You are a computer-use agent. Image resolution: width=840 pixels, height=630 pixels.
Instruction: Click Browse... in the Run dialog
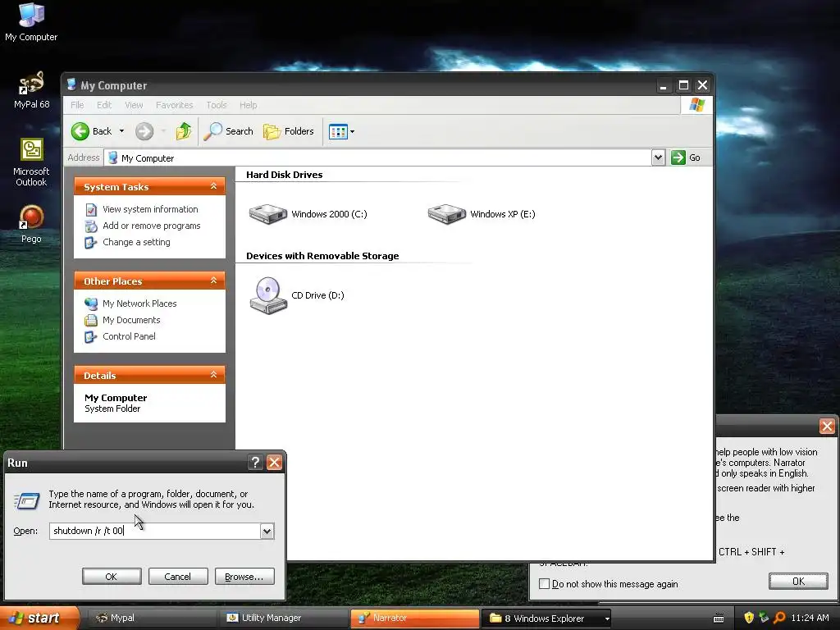(x=244, y=577)
